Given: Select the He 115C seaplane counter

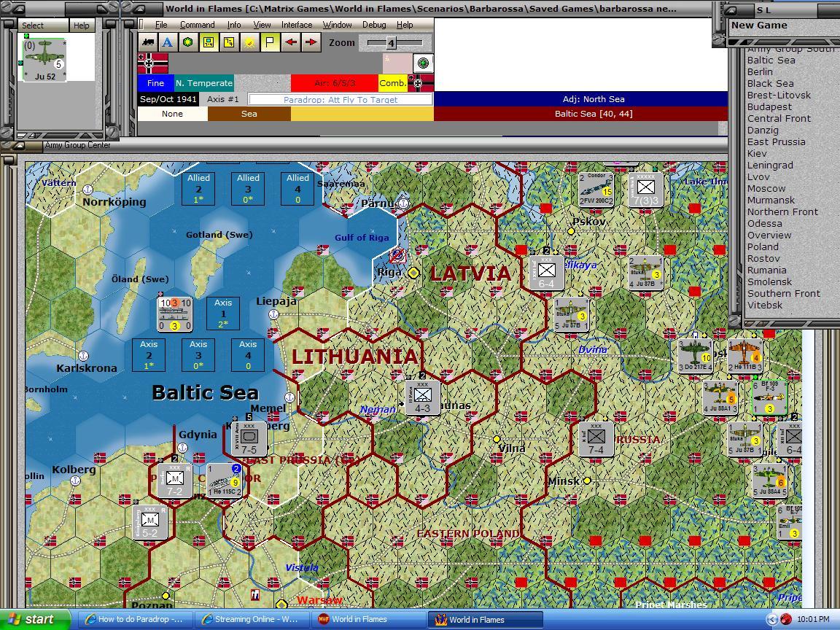Looking at the screenshot, I should (x=224, y=481).
